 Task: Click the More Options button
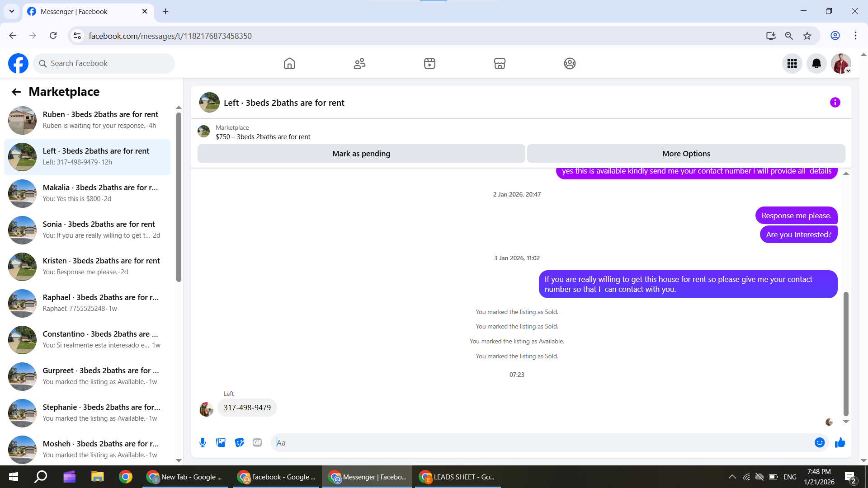click(x=686, y=154)
